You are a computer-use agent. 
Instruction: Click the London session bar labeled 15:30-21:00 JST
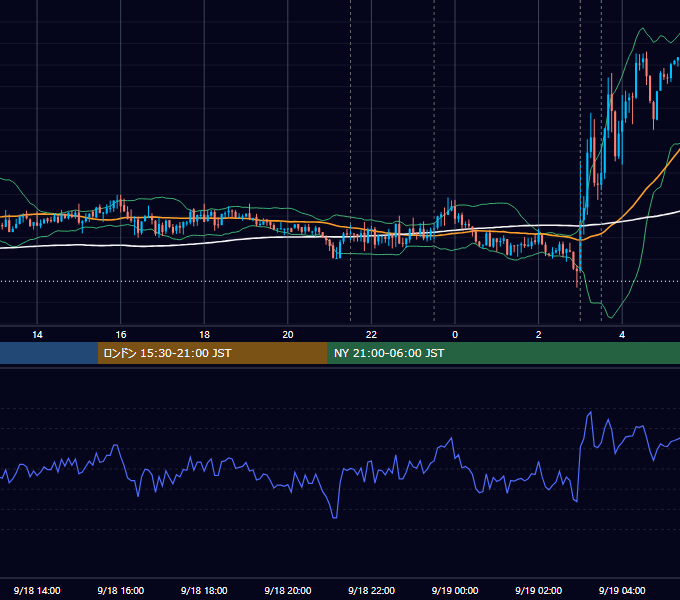pyautogui.click(x=212, y=353)
